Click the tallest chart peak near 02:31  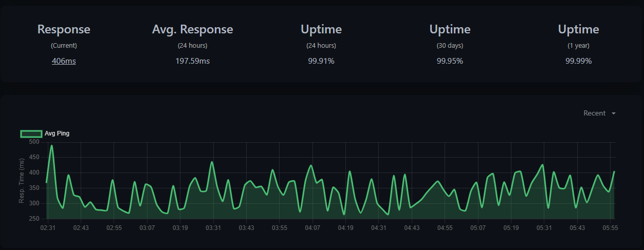[x=52, y=146]
